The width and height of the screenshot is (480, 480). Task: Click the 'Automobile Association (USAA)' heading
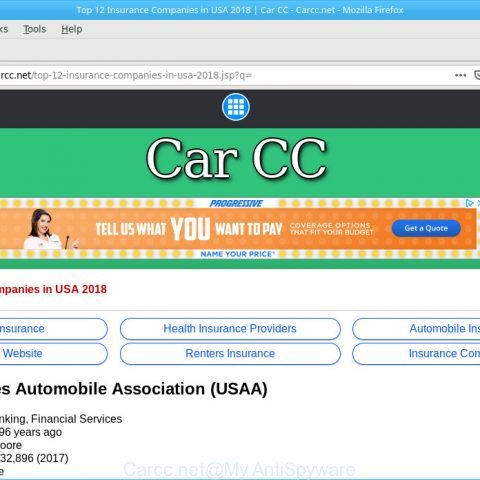(141, 389)
